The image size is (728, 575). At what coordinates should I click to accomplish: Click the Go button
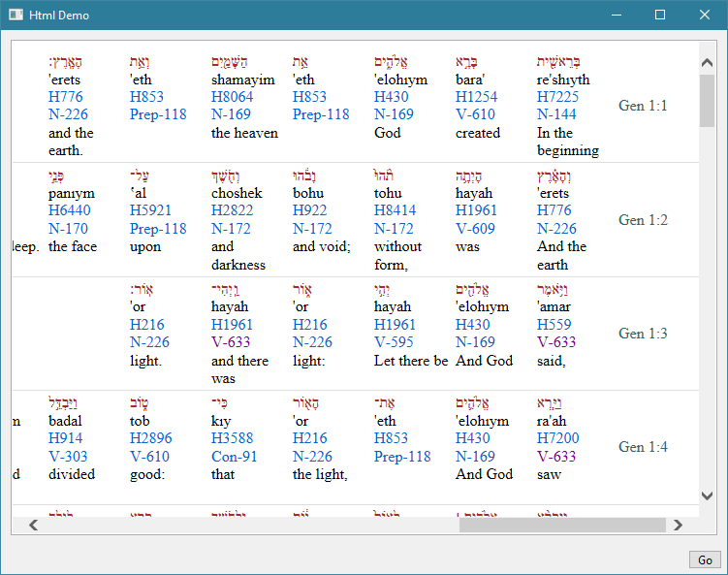(x=705, y=560)
